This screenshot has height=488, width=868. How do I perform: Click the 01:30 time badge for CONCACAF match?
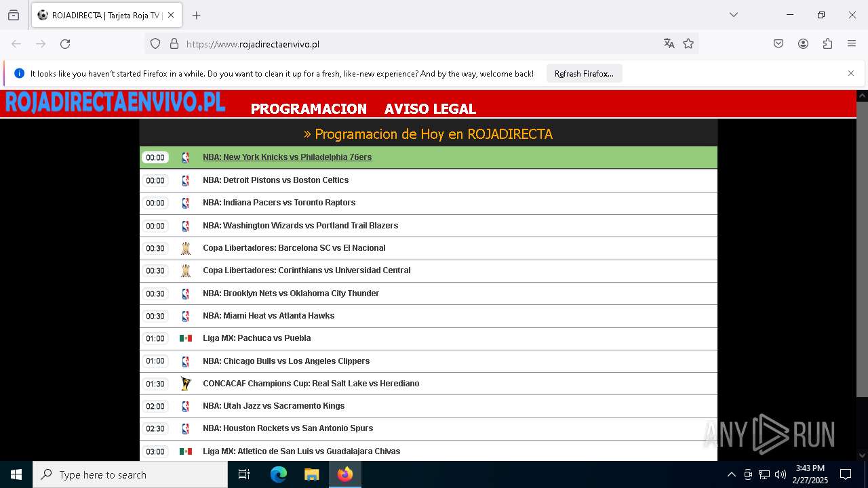(x=155, y=384)
